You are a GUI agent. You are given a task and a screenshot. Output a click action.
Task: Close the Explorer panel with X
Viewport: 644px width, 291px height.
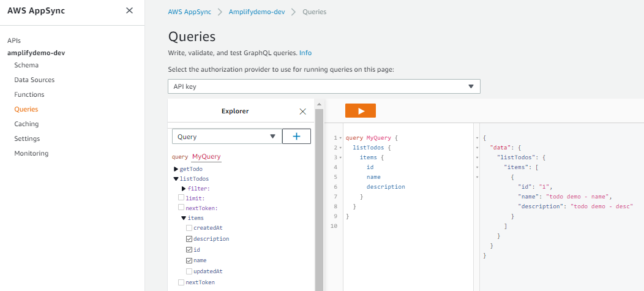(x=302, y=111)
